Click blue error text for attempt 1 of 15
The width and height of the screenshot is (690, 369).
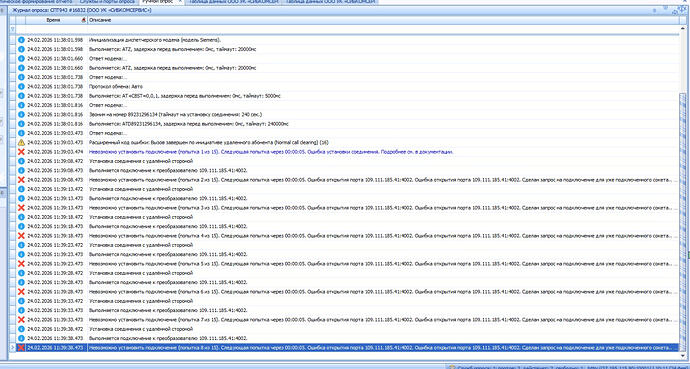coord(271,152)
